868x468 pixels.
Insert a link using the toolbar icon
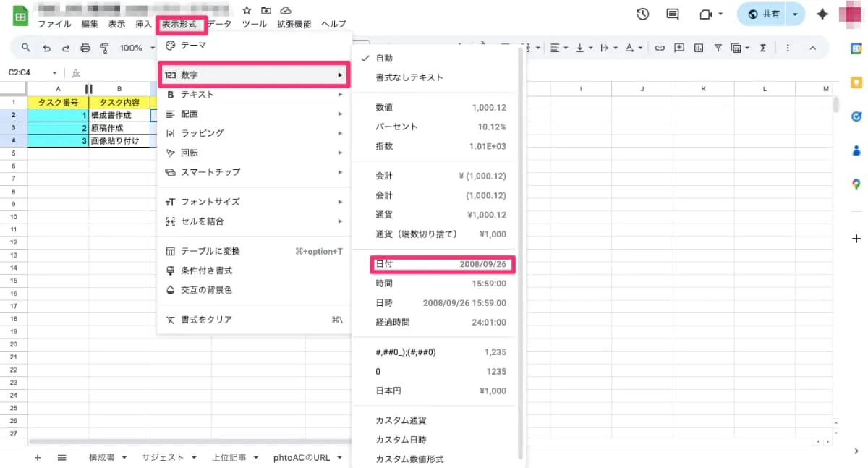pos(660,48)
